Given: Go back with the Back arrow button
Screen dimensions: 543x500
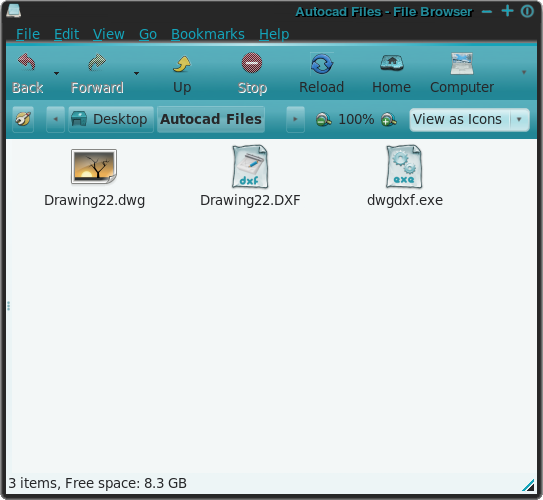Looking at the screenshot, I should (x=27, y=74).
